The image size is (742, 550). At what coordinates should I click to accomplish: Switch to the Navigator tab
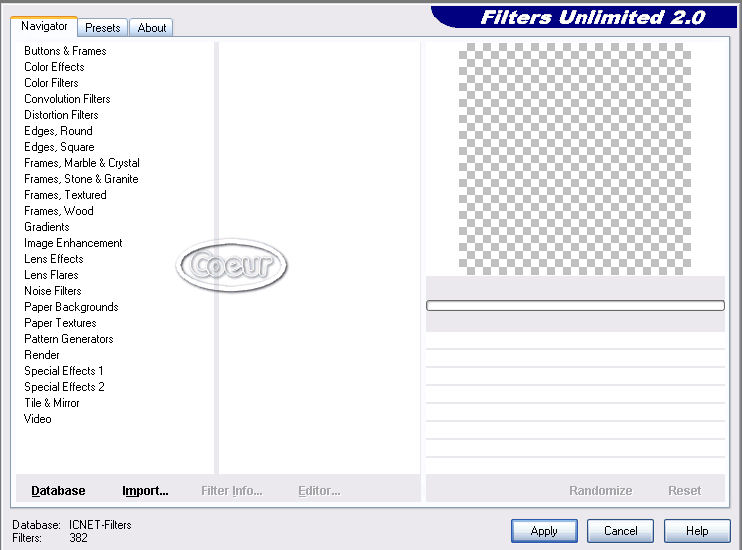[44, 26]
